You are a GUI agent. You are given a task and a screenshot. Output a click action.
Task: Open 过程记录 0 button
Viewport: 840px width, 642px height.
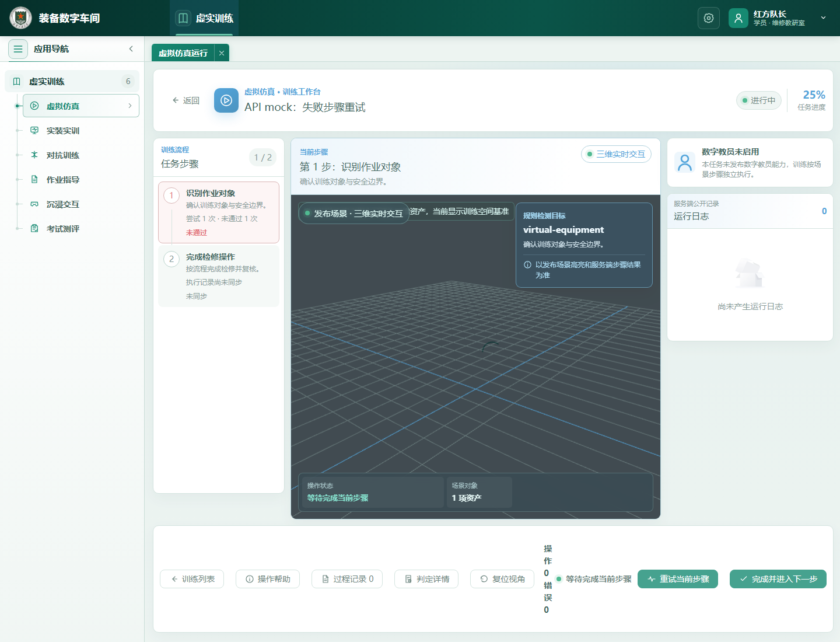(347, 579)
